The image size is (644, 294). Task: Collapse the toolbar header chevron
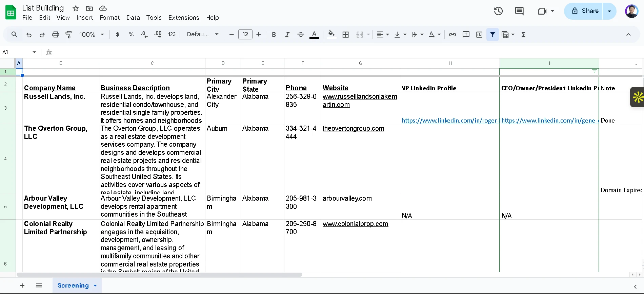click(628, 34)
